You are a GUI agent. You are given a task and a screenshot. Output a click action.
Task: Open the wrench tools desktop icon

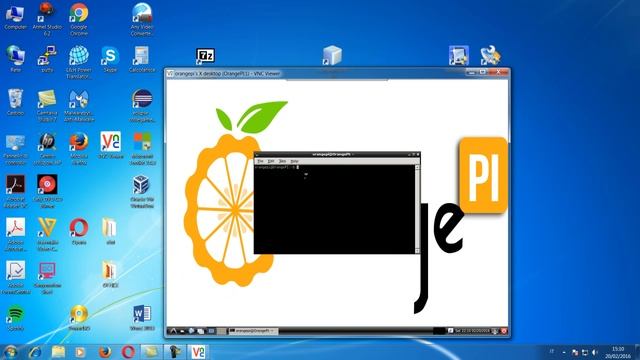coord(490,56)
